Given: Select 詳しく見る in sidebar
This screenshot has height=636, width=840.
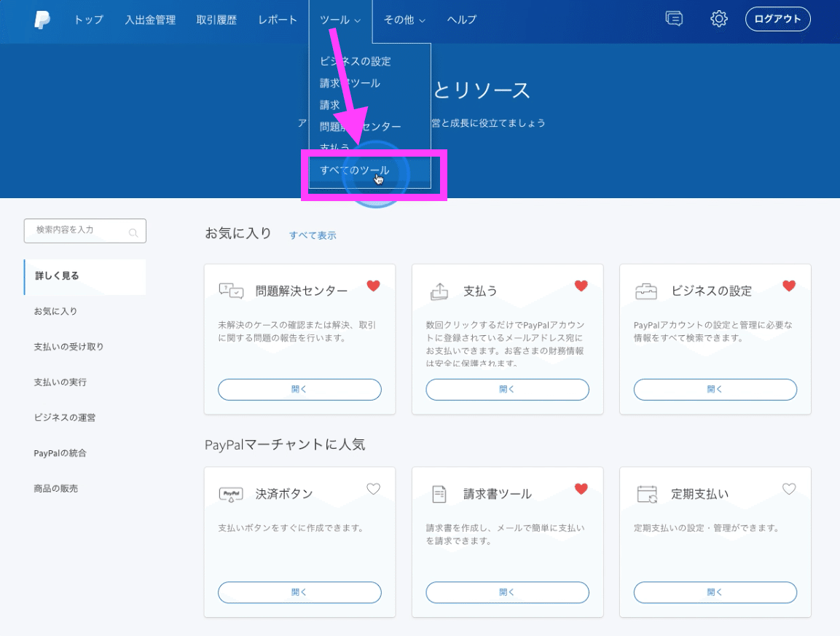Looking at the screenshot, I should [x=85, y=277].
